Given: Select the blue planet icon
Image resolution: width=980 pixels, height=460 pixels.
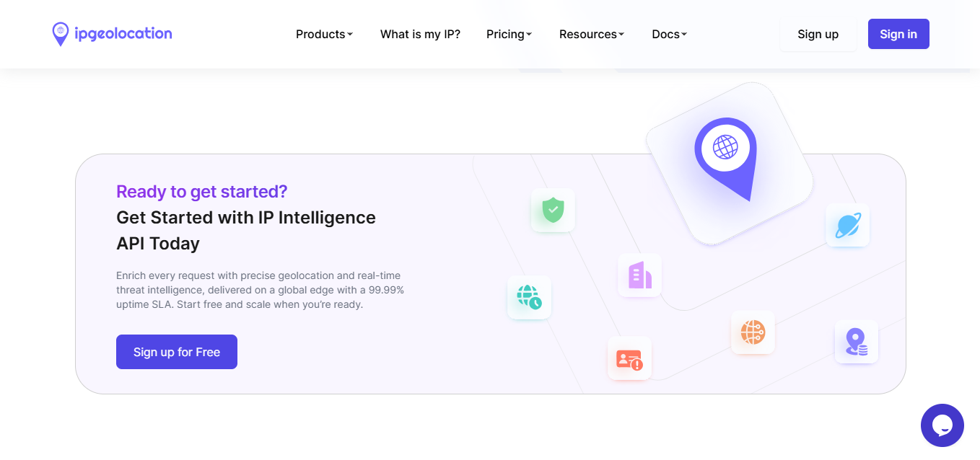Looking at the screenshot, I should pos(847,225).
